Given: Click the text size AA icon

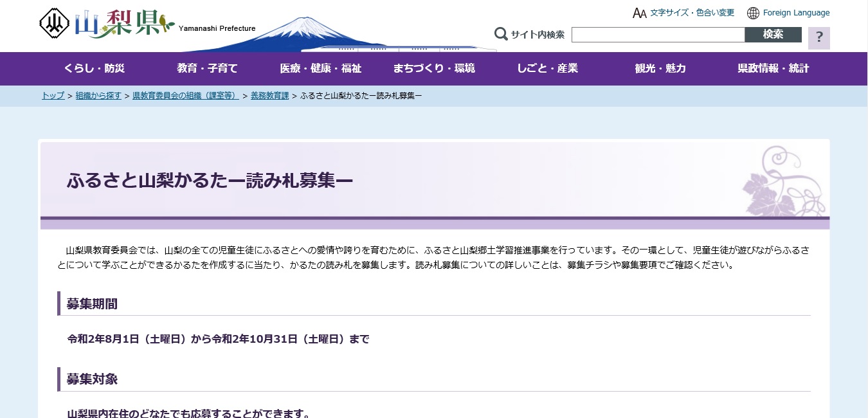Looking at the screenshot, I should click(x=639, y=13).
